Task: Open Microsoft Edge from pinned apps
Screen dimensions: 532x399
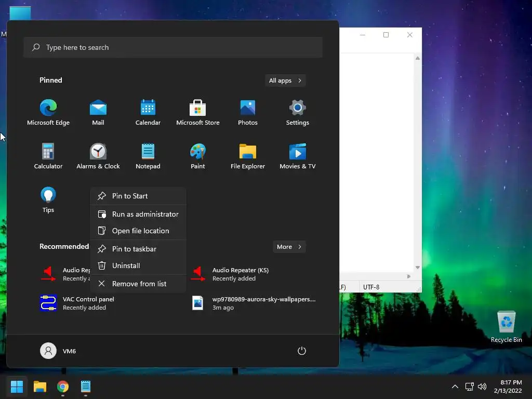Action: click(x=48, y=113)
